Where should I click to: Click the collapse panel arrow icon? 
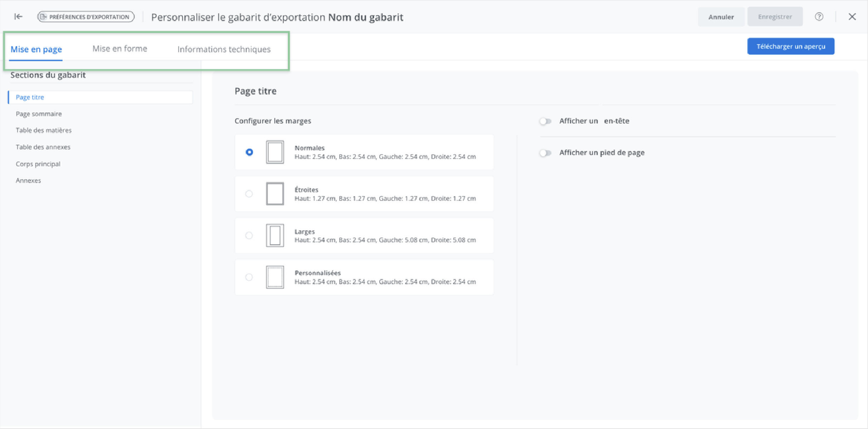[x=18, y=16]
